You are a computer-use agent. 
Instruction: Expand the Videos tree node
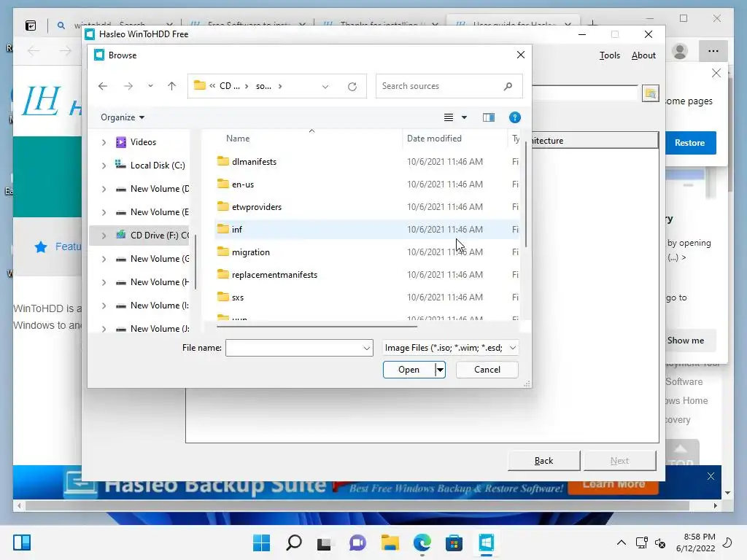(104, 142)
